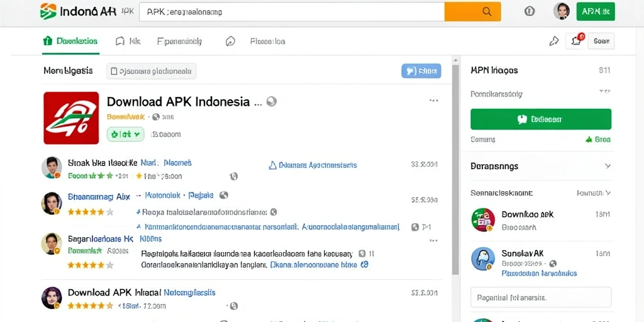Click clock icon in Sloak Ika review row
The image size is (644, 322).
click(233, 176)
